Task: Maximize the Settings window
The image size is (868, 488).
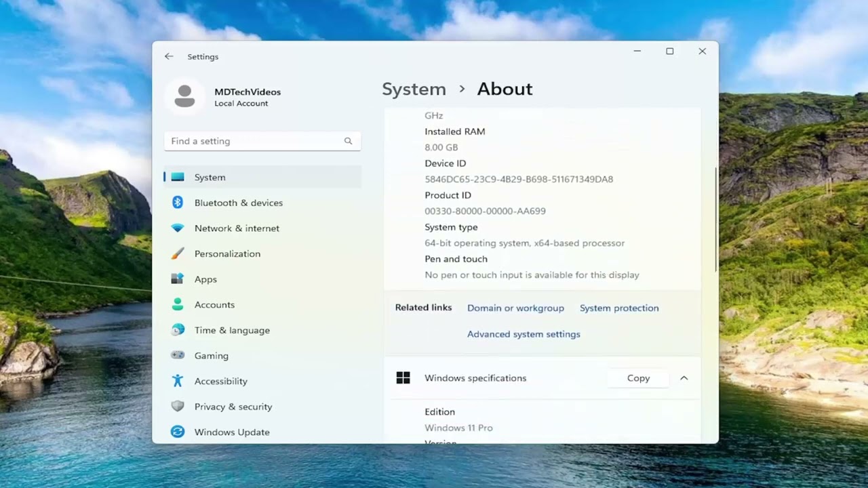Action: click(x=670, y=52)
